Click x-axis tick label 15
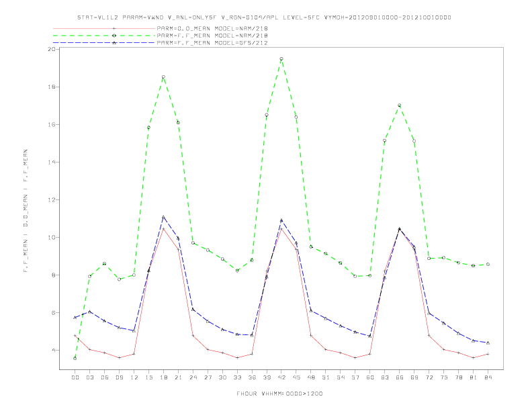 click(x=148, y=377)
